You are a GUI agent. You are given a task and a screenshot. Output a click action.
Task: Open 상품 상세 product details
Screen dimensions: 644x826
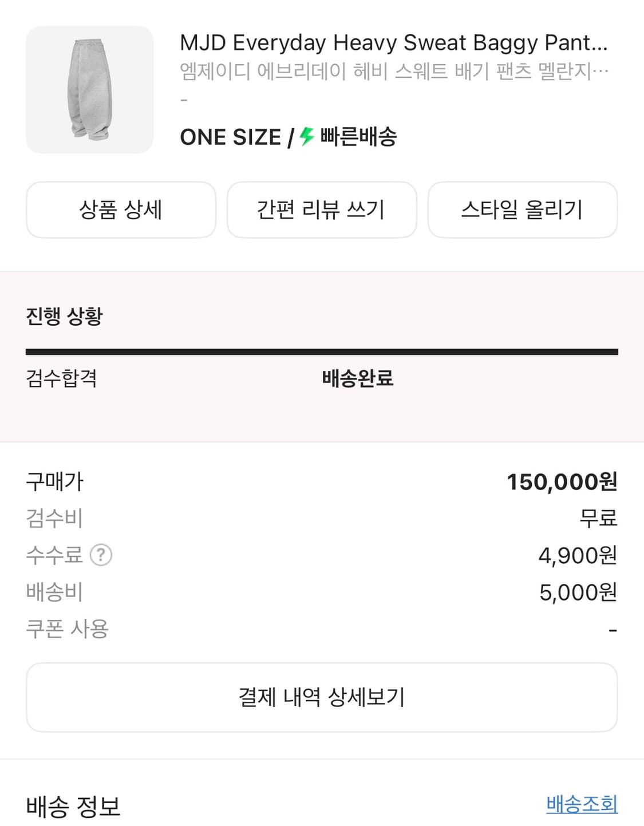click(121, 210)
